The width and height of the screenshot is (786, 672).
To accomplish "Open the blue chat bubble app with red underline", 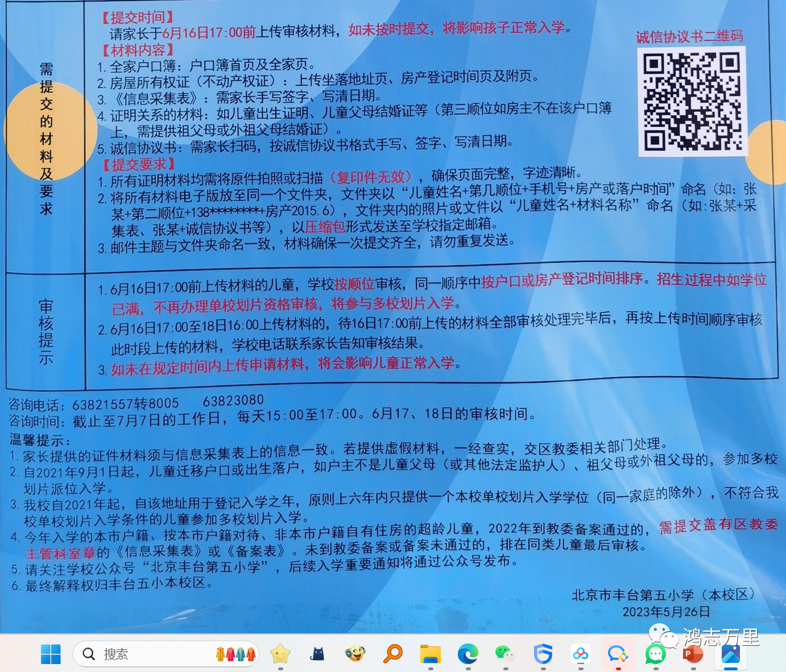I will pos(618,654).
